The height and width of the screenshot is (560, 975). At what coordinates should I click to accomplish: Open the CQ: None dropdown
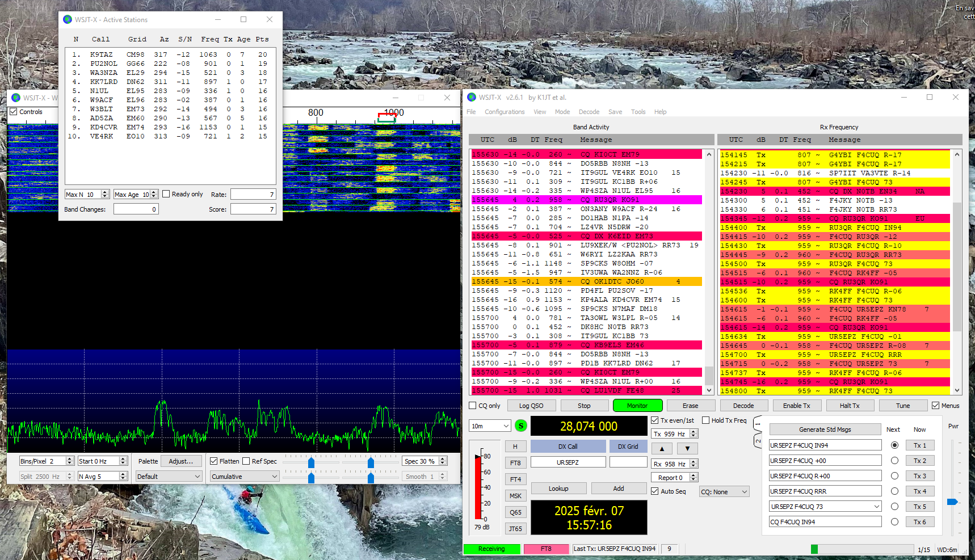(724, 492)
